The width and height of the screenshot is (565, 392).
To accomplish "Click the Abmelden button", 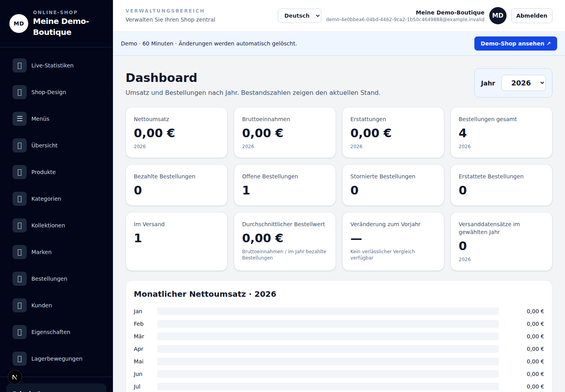I will tap(532, 16).
